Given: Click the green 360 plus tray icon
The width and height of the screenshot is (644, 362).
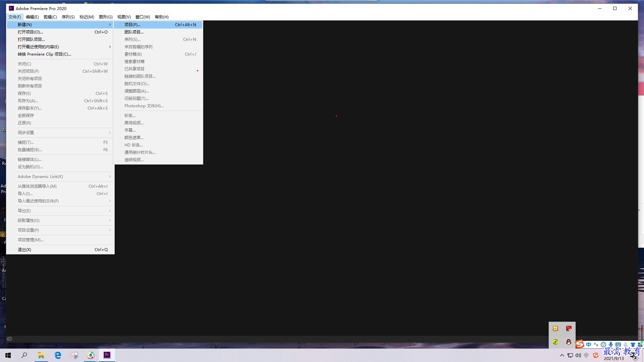Looking at the screenshot, I should click(555, 342).
